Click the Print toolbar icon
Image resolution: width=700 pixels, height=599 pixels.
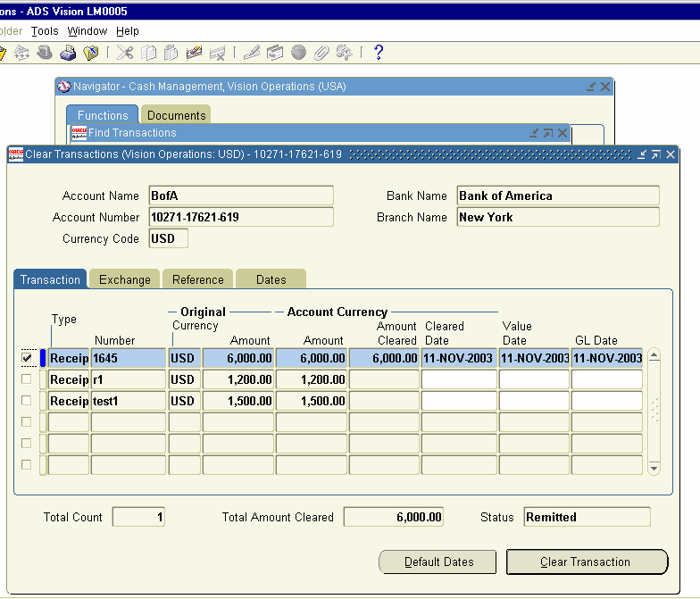click(68, 53)
